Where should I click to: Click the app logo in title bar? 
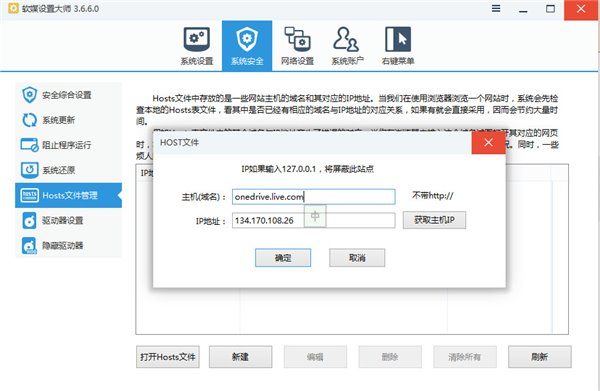[13, 8]
